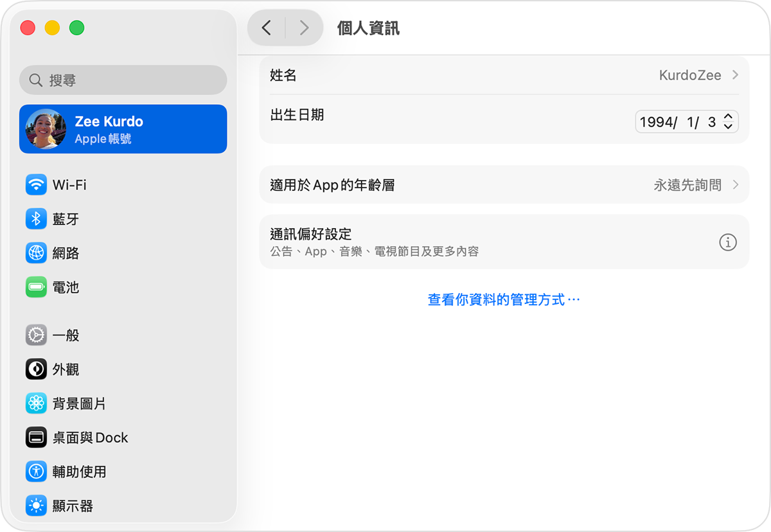Click the info icon next to 通訊偏好設定
This screenshot has height=532, width=771.
[728, 242]
